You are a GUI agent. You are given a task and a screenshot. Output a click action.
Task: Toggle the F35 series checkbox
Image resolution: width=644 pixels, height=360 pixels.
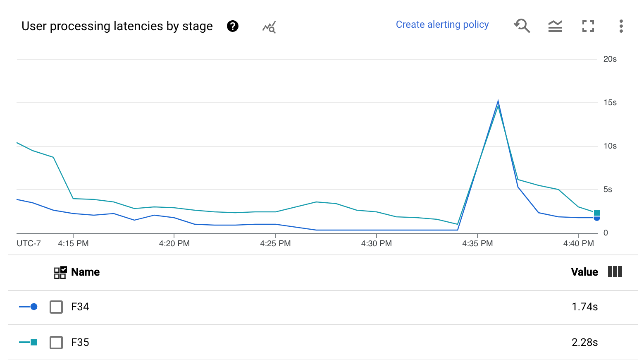point(56,342)
